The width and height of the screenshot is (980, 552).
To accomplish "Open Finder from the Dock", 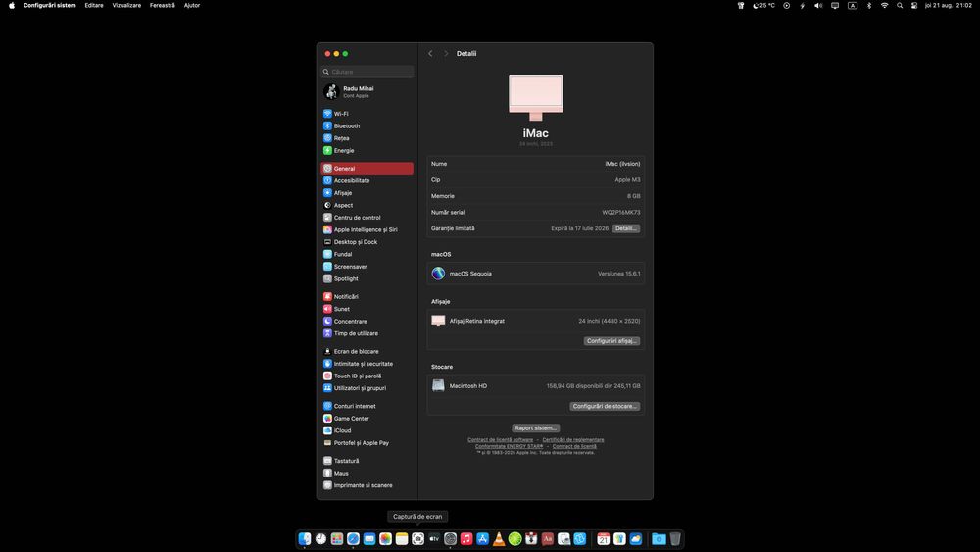I will [305, 539].
